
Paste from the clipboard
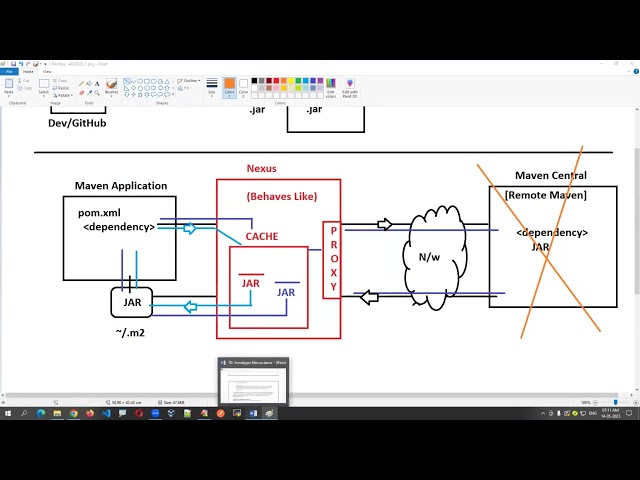pos(9,87)
